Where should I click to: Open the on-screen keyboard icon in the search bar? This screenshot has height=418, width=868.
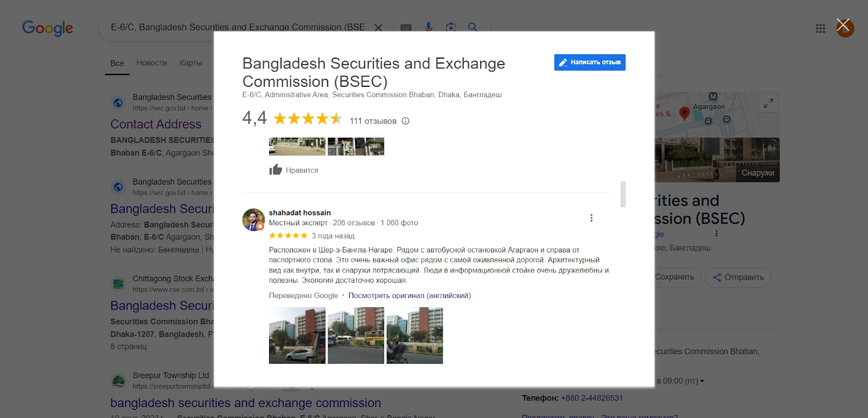[x=406, y=27]
